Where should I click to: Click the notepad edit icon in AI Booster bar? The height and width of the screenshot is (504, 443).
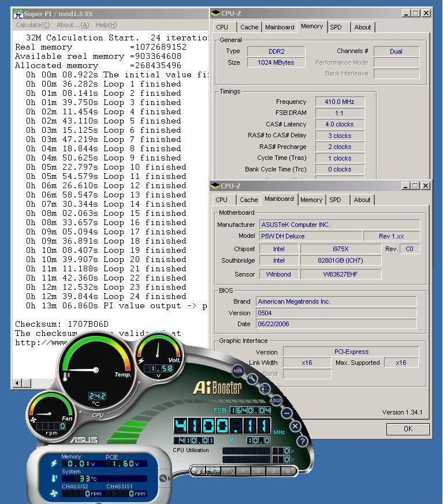click(x=199, y=472)
